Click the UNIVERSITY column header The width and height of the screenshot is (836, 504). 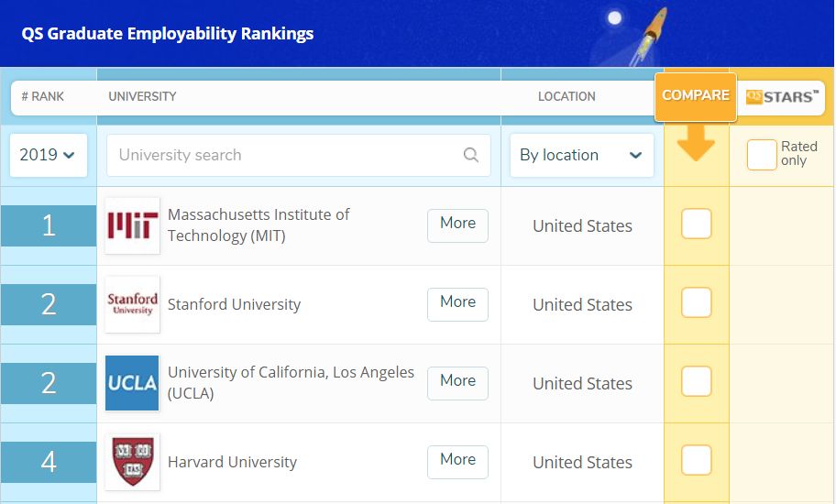(x=142, y=96)
